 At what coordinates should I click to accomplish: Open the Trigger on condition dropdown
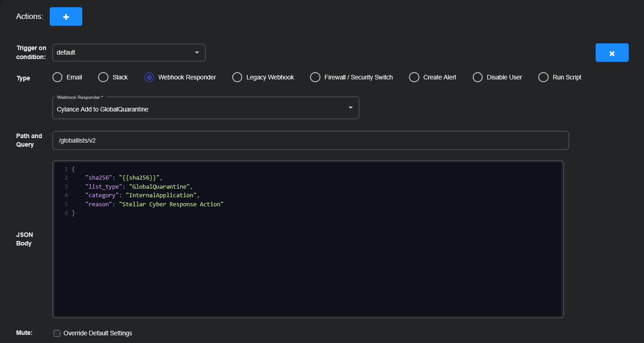pos(129,52)
